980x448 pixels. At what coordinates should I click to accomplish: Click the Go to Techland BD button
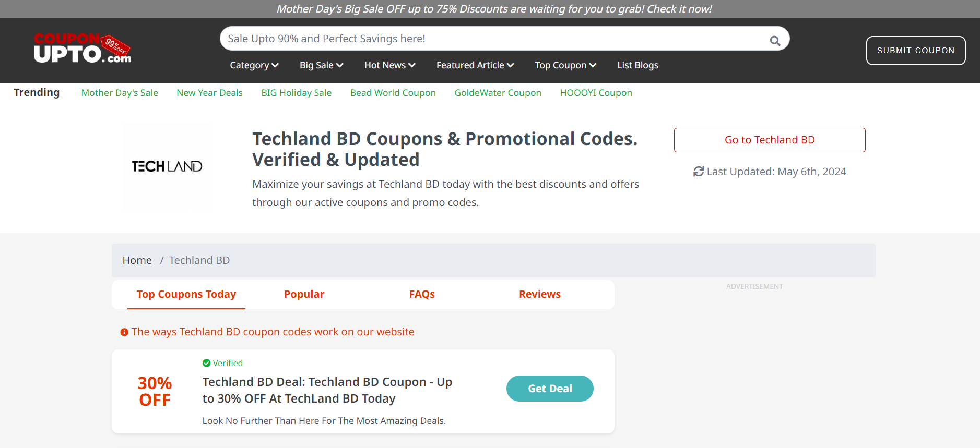coord(769,140)
